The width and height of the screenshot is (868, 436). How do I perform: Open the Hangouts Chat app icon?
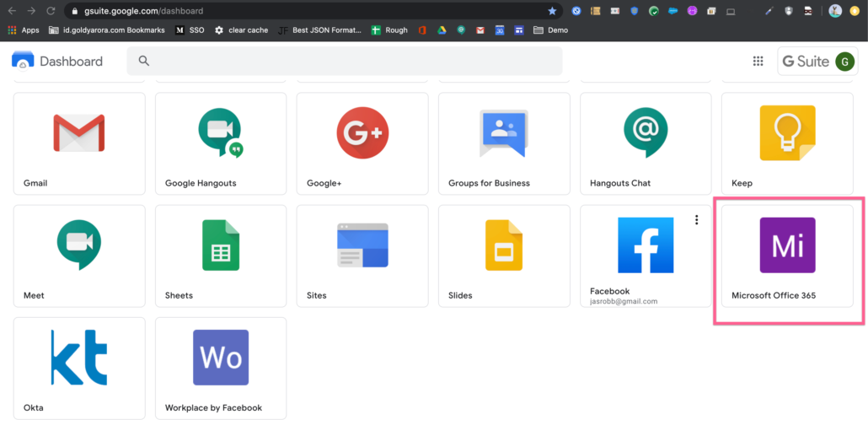pos(646,133)
